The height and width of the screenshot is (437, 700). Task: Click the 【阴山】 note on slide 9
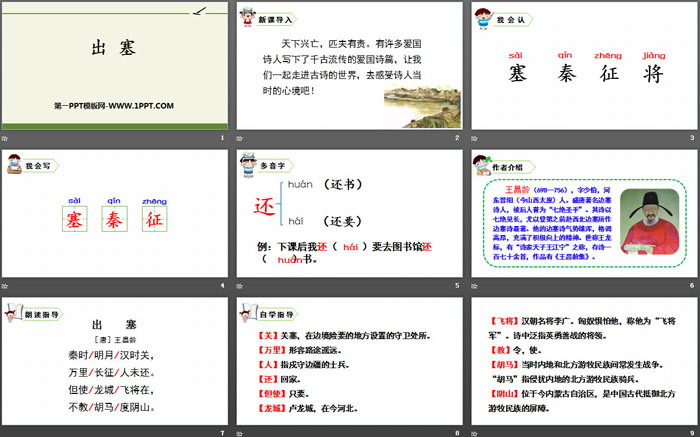tap(582, 401)
